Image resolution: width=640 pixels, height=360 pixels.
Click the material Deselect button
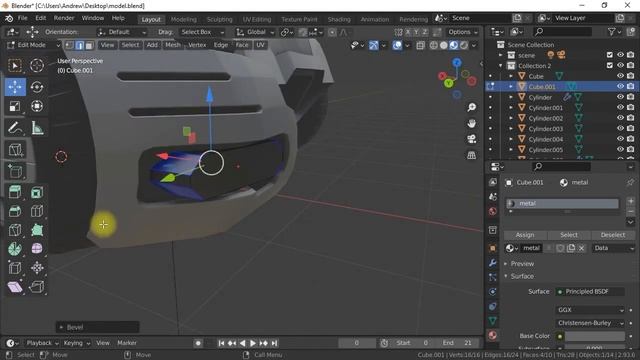point(613,235)
